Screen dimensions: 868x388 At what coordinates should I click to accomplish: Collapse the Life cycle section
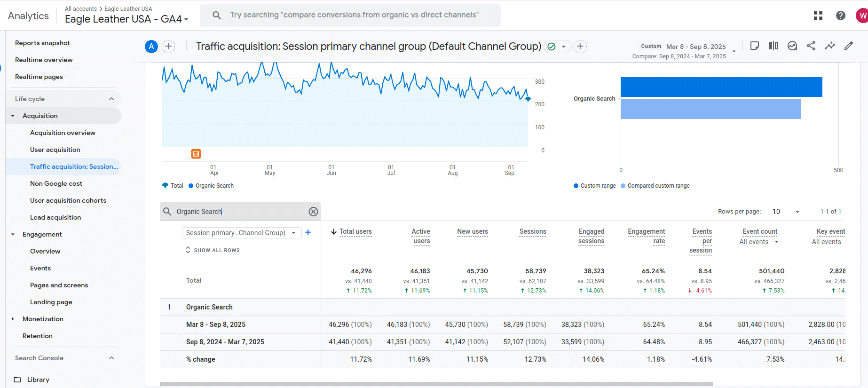click(x=111, y=99)
